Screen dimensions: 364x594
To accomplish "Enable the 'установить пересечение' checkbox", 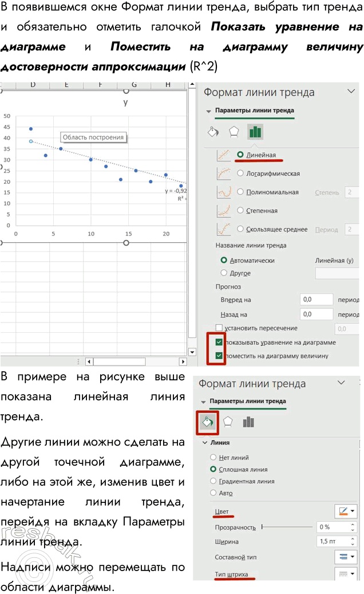I will 219,328.
